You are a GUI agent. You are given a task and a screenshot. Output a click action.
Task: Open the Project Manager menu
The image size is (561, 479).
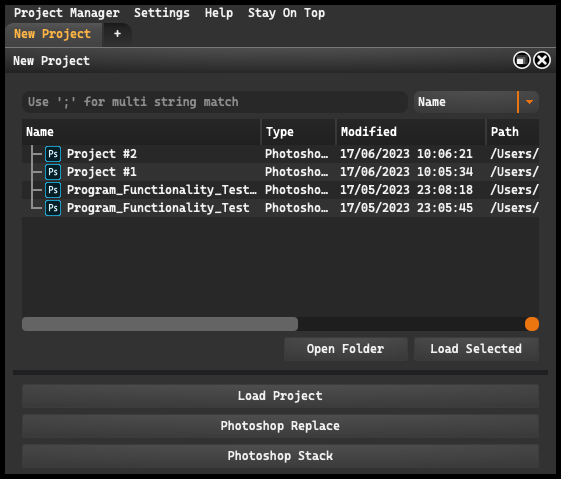67,13
